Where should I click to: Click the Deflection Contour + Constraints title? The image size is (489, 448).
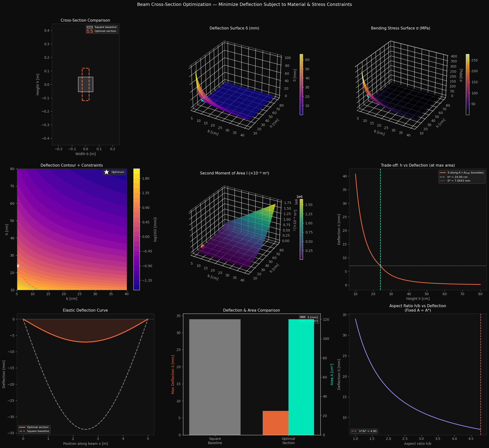[72, 165]
